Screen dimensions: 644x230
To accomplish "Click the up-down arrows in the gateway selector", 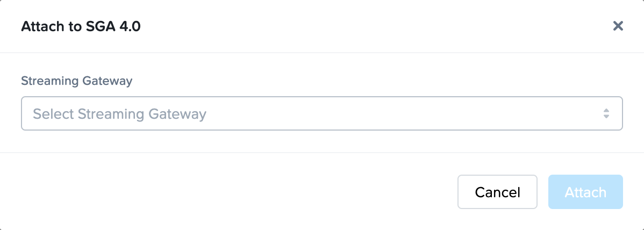I will (x=606, y=113).
